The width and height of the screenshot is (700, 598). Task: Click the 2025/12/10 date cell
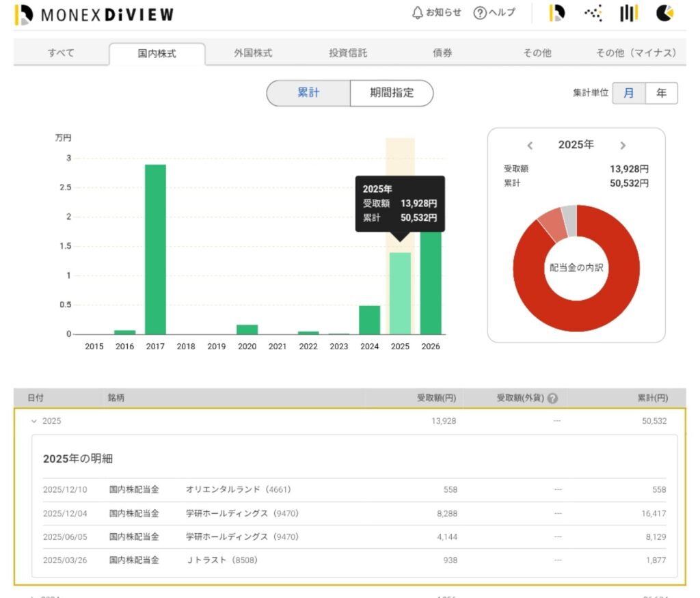point(65,489)
